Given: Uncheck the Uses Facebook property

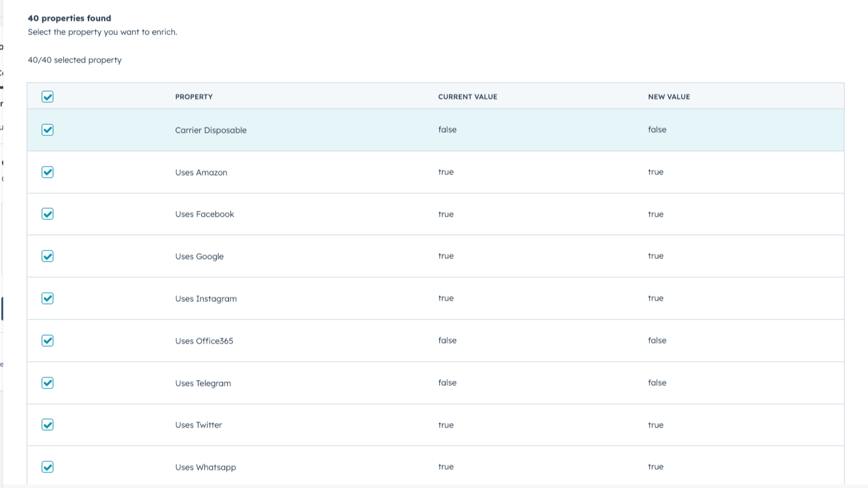Looking at the screenshot, I should 47,214.
